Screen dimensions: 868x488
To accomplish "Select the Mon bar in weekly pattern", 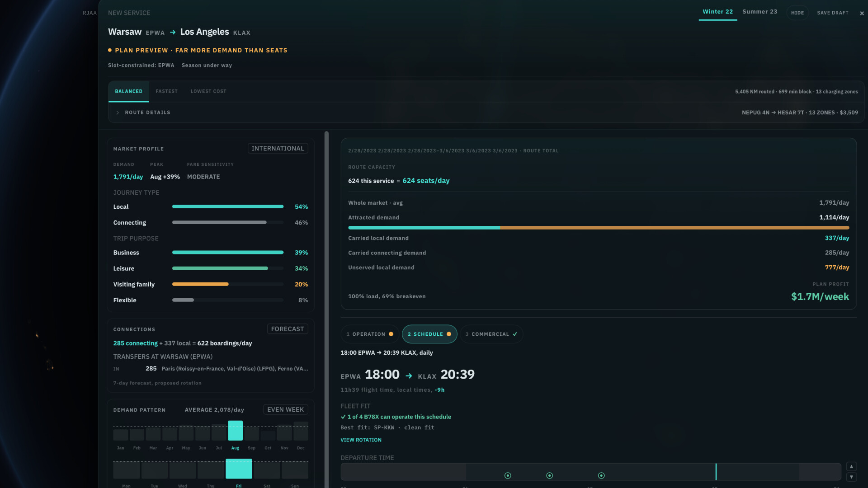I will click(127, 470).
